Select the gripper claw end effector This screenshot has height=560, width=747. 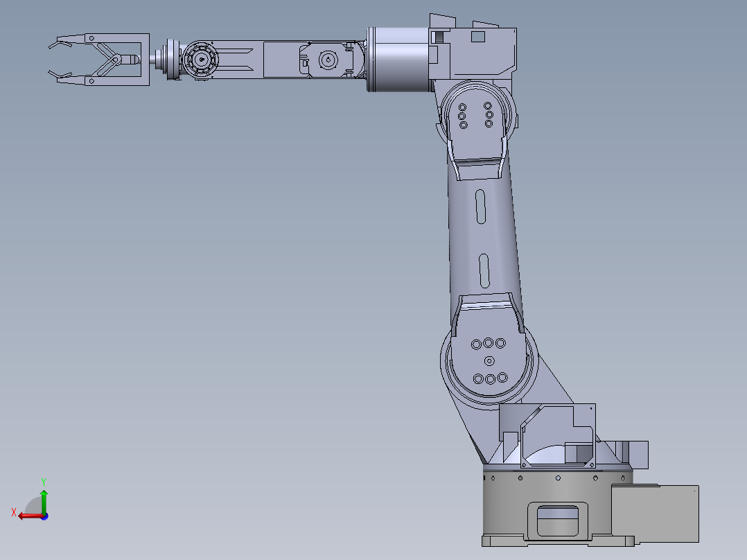pyautogui.click(x=99, y=60)
